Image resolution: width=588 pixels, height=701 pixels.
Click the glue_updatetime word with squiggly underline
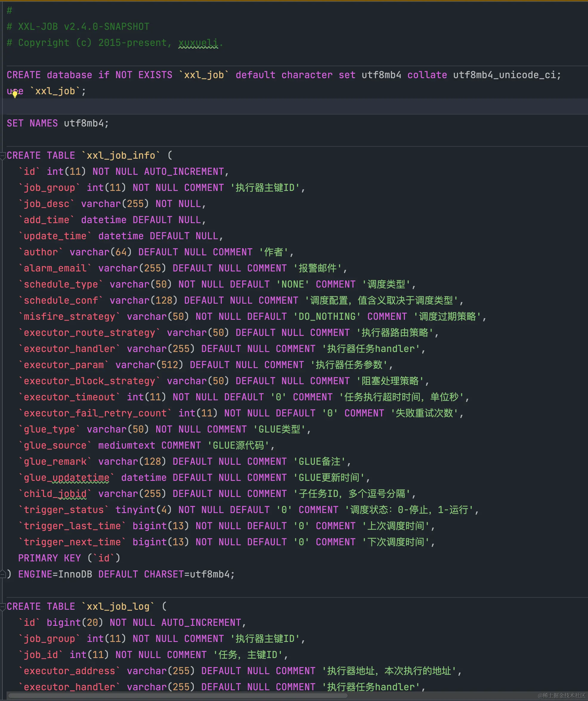(x=66, y=477)
